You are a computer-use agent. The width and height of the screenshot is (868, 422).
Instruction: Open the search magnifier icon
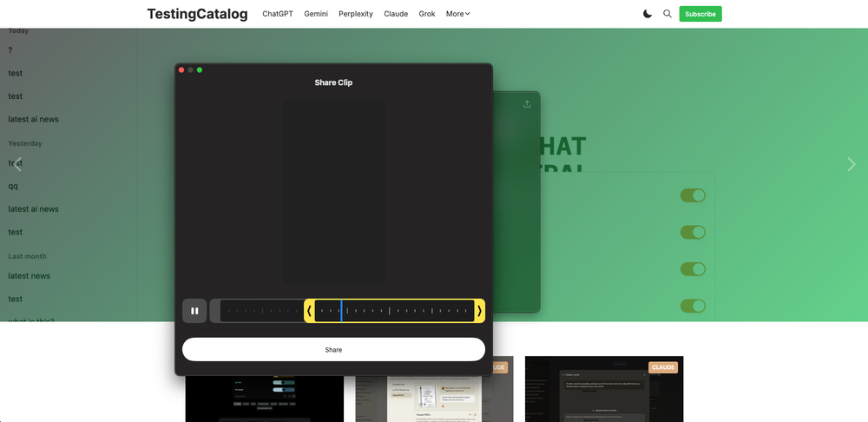tap(667, 14)
